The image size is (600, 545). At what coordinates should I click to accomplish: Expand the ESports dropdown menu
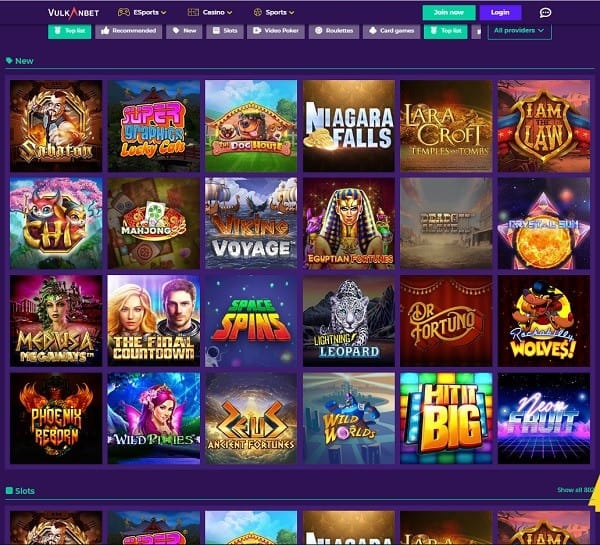[x=142, y=12]
